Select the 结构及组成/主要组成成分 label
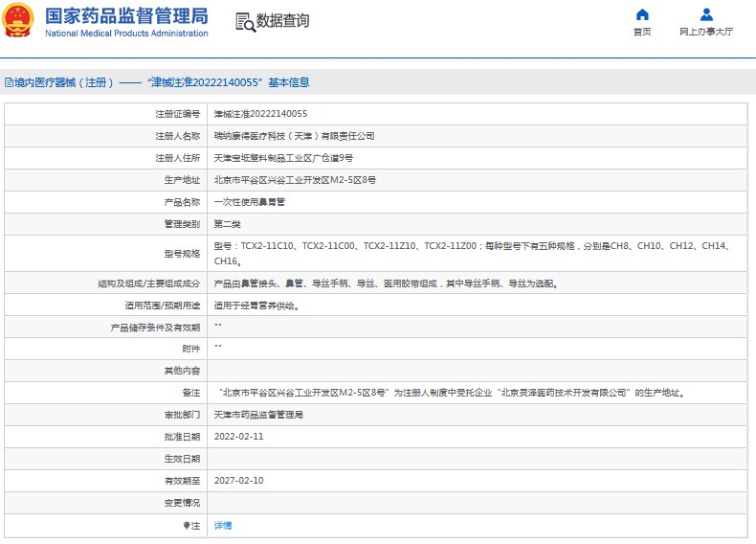The image size is (756, 544). coord(149,283)
